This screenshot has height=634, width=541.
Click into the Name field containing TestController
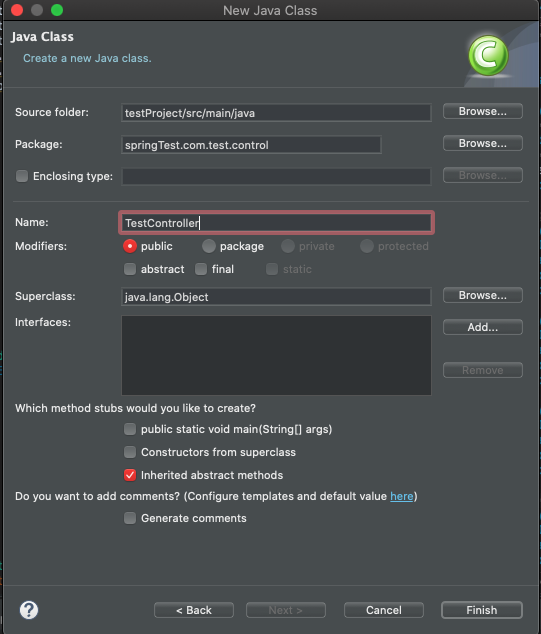276,222
